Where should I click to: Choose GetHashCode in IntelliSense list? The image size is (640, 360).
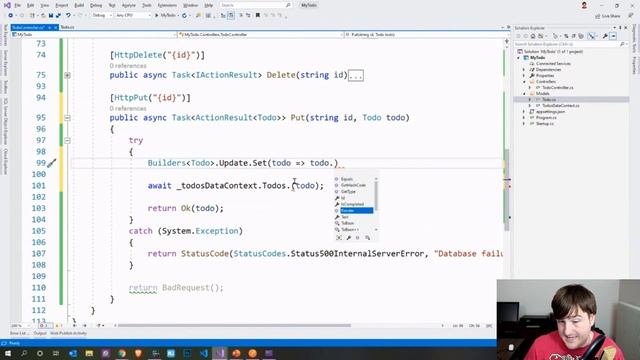(x=353, y=185)
